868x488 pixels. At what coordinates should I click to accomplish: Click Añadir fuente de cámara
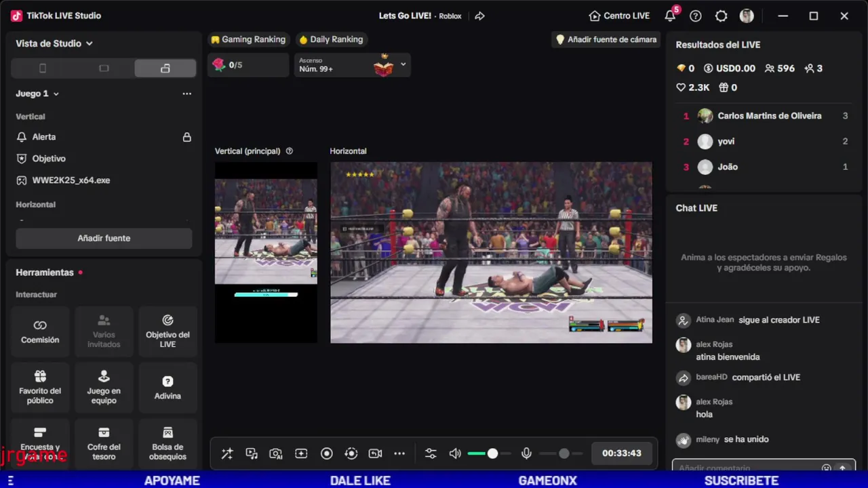click(606, 39)
